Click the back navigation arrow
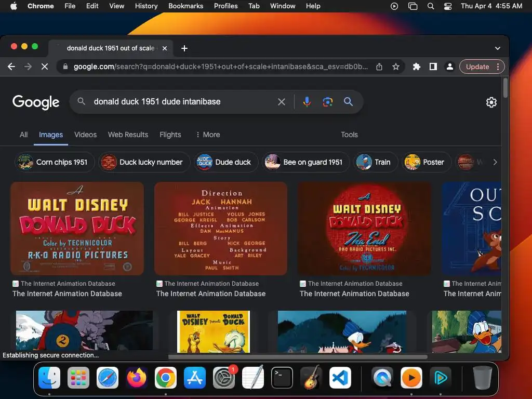 pyautogui.click(x=11, y=67)
